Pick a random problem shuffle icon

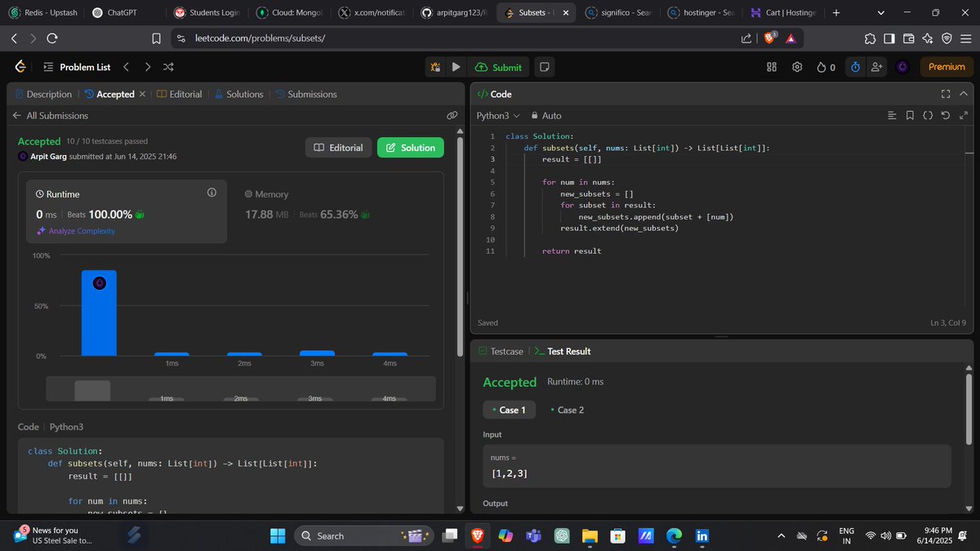coord(167,67)
